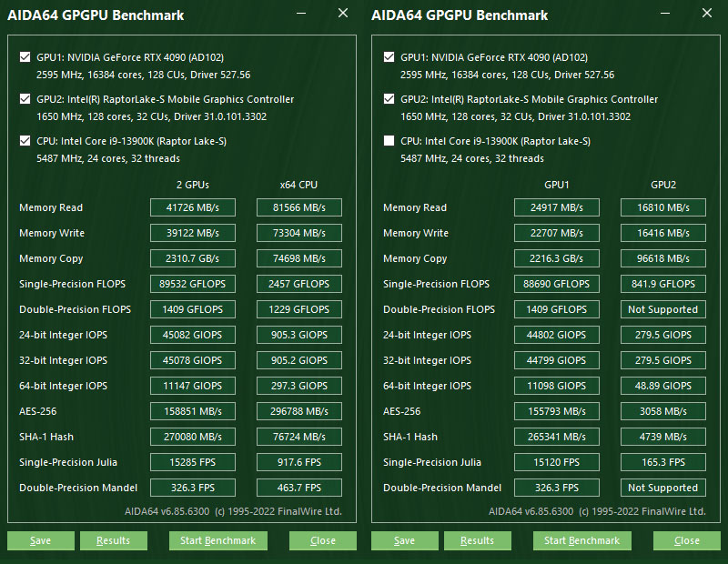
Task: Click the 24917 MB/s GPU1 Memory Read
Action: click(557, 207)
